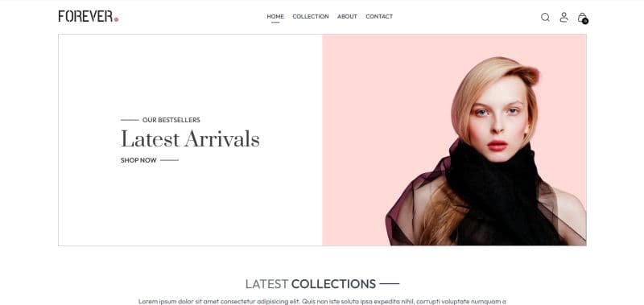Click the underline indicator beneath HOME

[275, 23]
